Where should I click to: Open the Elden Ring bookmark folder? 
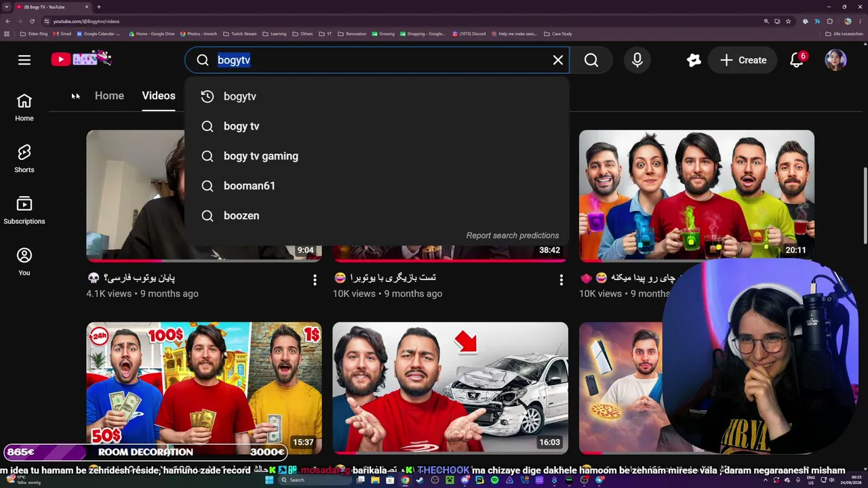tap(34, 34)
